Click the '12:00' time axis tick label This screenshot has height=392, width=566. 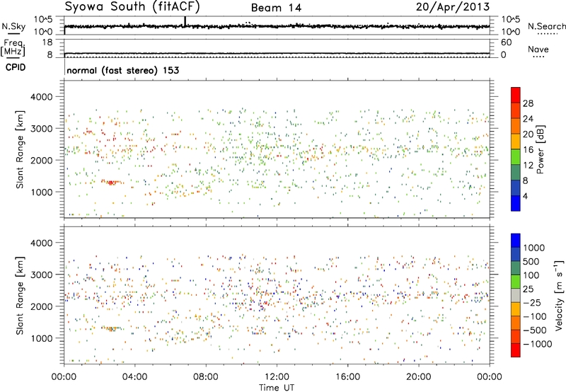pos(277,377)
